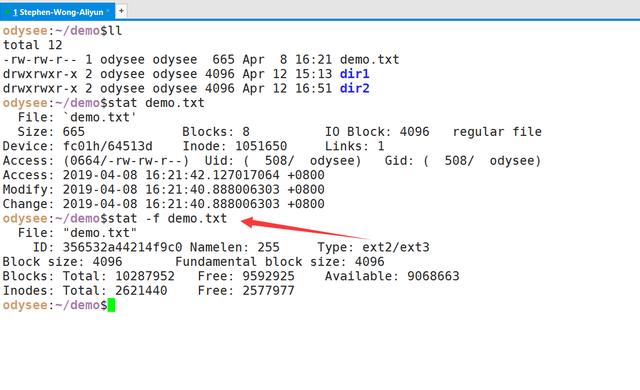
Task: Click the Change timestamp line
Action: coord(163,204)
